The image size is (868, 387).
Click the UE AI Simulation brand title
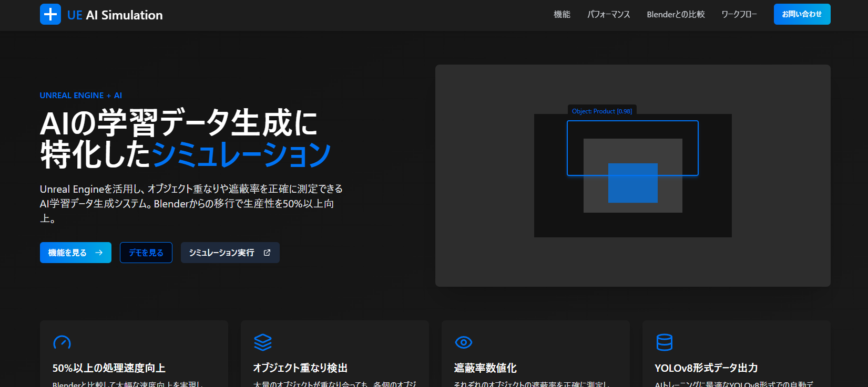[x=115, y=15]
